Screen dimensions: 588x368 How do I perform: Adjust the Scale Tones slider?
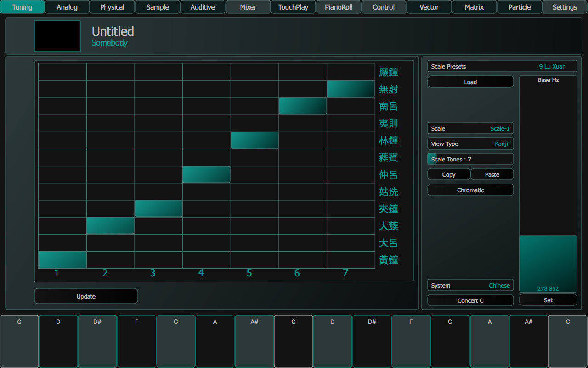(x=470, y=159)
